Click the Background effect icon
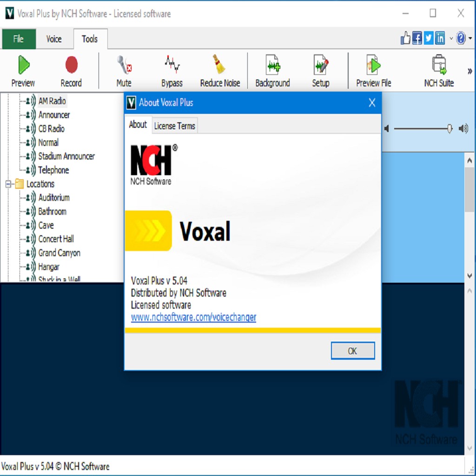This screenshot has width=476, height=476. (x=272, y=70)
